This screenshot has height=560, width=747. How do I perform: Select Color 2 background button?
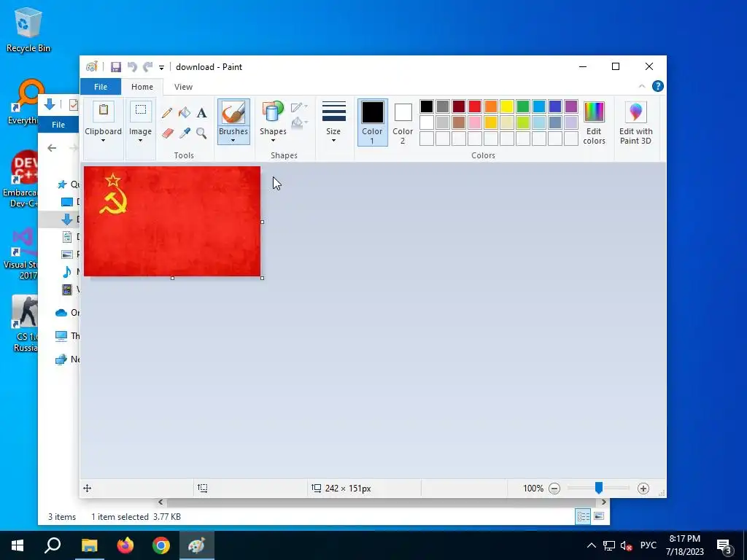point(403,122)
